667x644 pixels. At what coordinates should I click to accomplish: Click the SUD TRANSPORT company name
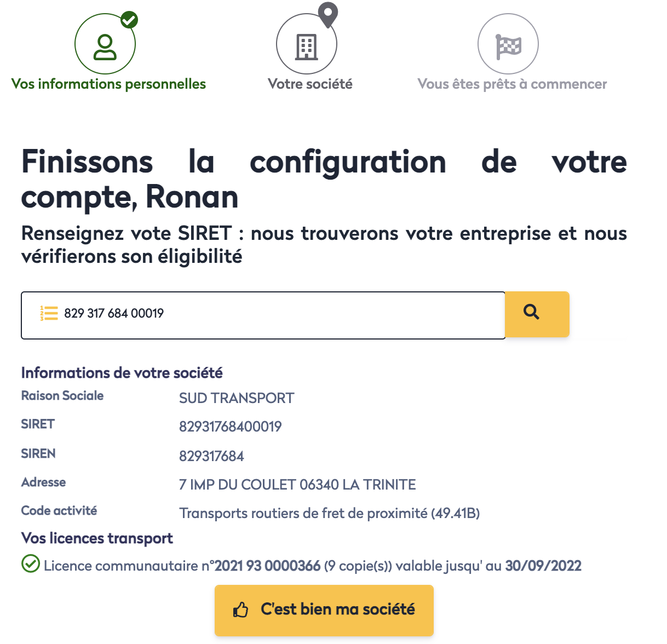point(237,398)
